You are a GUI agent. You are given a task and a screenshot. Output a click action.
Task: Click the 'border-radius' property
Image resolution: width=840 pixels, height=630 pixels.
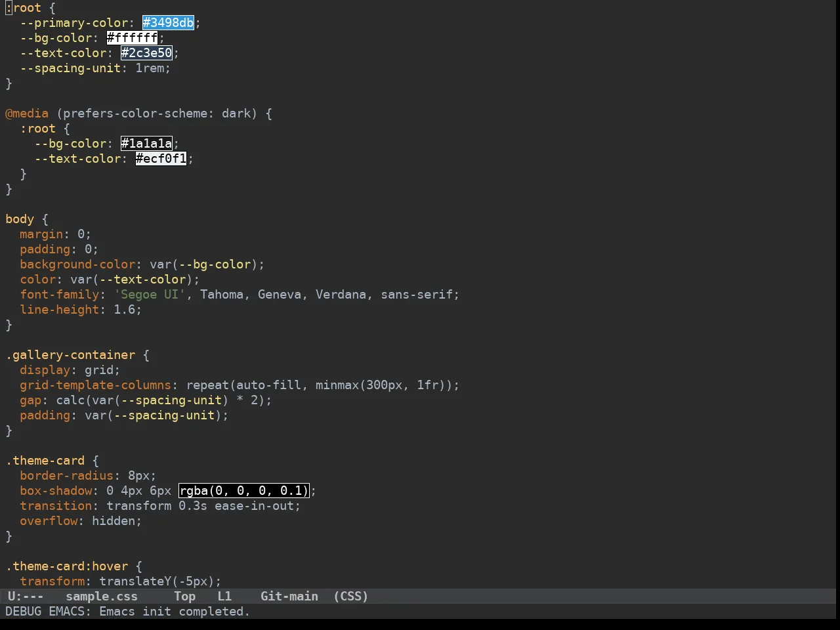click(67, 476)
